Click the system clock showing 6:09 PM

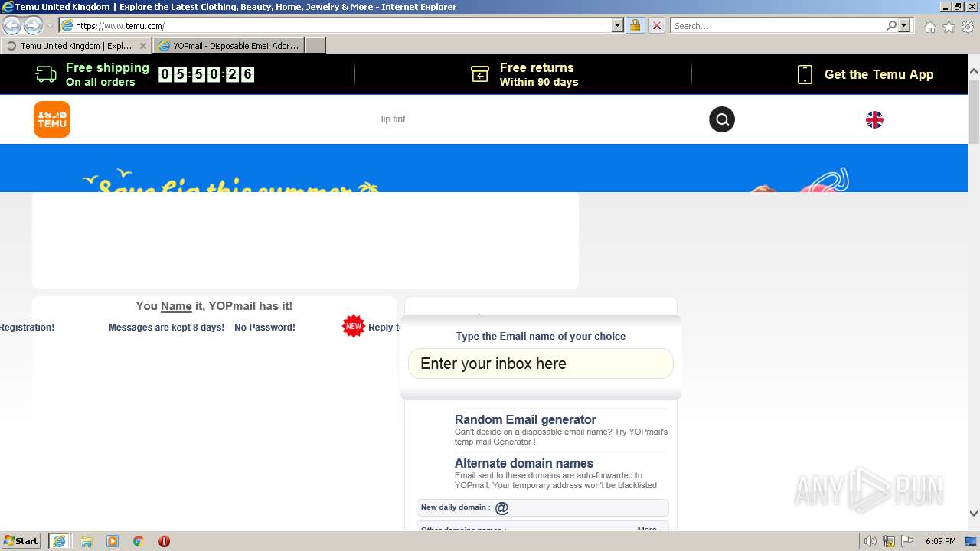pyautogui.click(x=940, y=541)
